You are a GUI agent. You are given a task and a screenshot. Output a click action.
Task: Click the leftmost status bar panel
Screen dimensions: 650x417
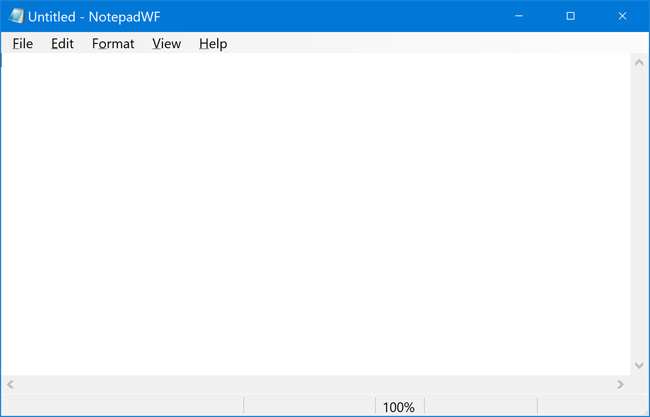coord(120,407)
